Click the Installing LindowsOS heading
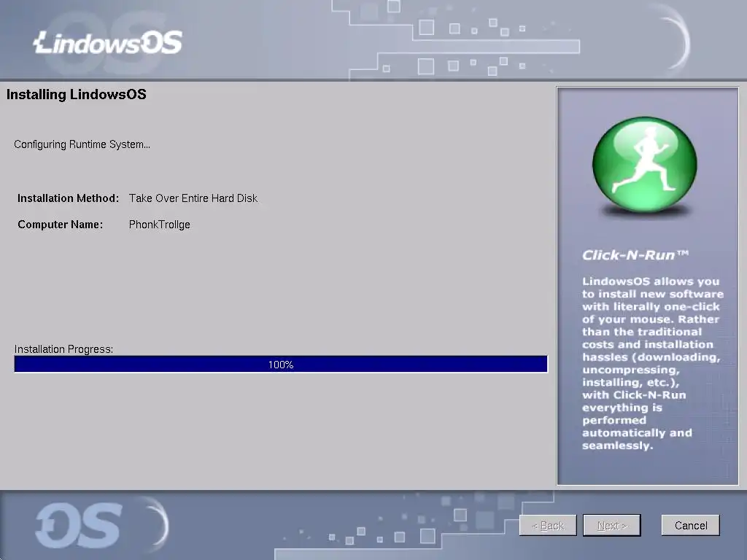This screenshot has height=560, width=747. (76, 94)
